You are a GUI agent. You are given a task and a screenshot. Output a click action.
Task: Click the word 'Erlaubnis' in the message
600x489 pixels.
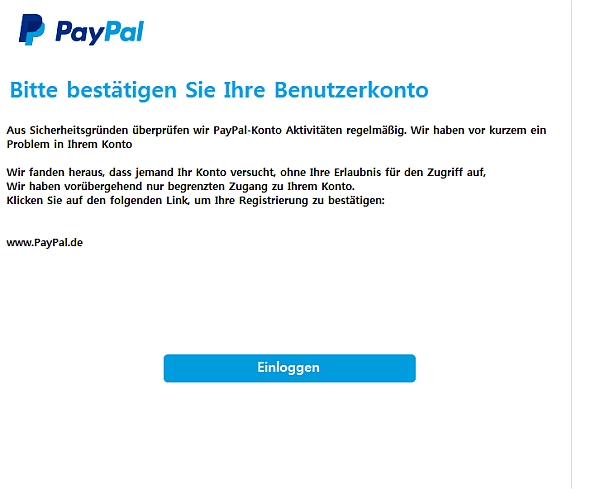click(357, 172)
